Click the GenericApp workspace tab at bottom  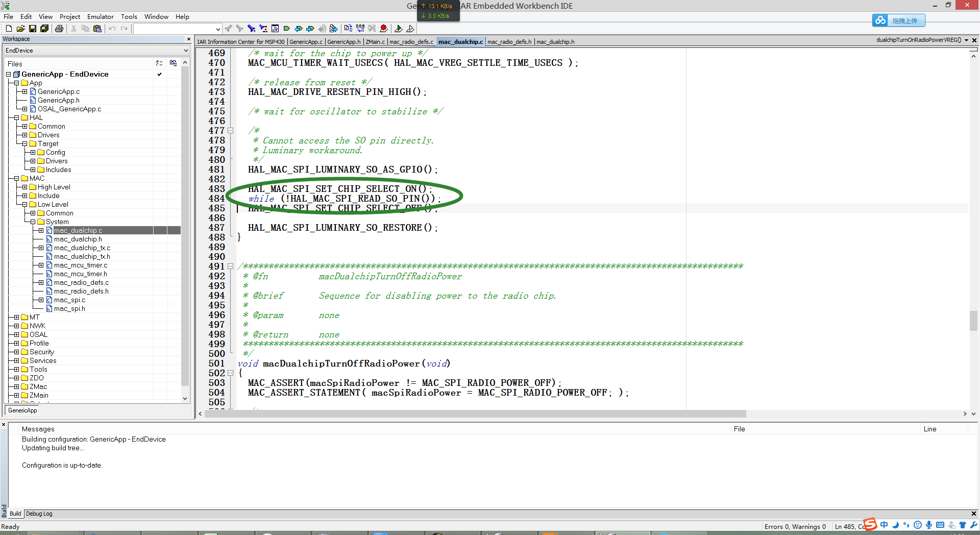coord(22,410)
